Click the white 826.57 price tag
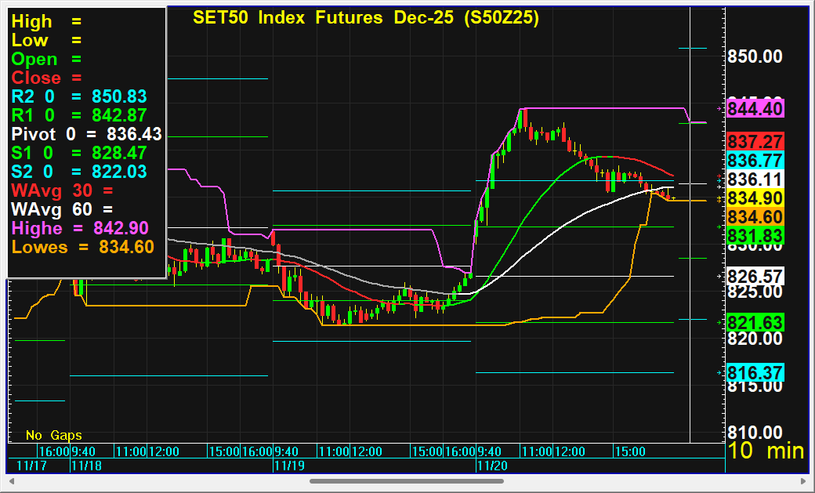This screenshot has height=493, width=815. [x=756, y=275]
